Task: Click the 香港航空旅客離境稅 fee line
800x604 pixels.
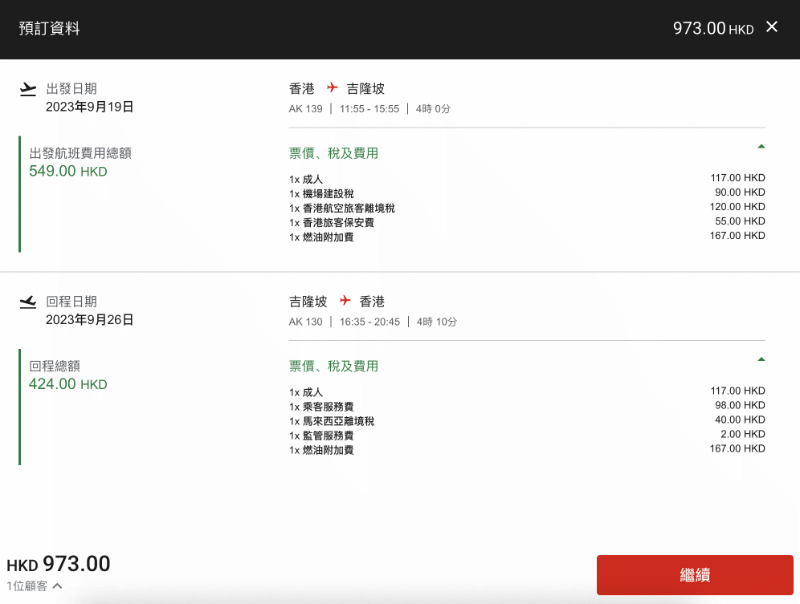Action: click(527, 208)
